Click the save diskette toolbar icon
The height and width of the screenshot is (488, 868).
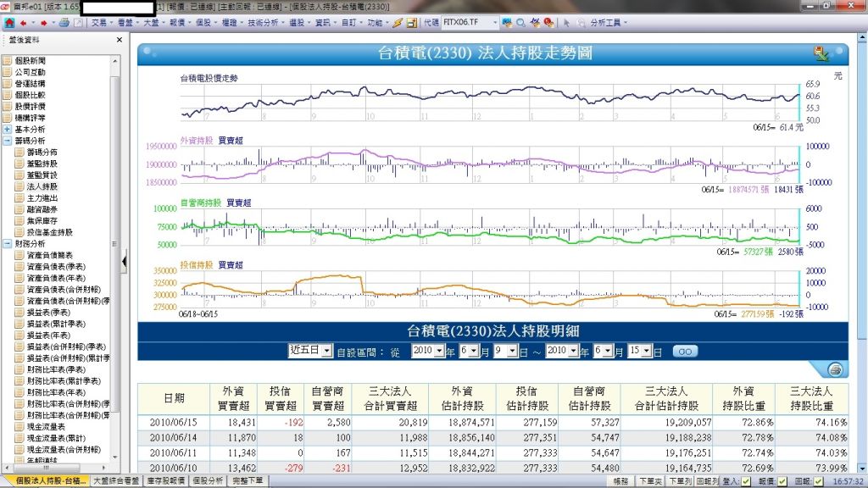(411, 23)
